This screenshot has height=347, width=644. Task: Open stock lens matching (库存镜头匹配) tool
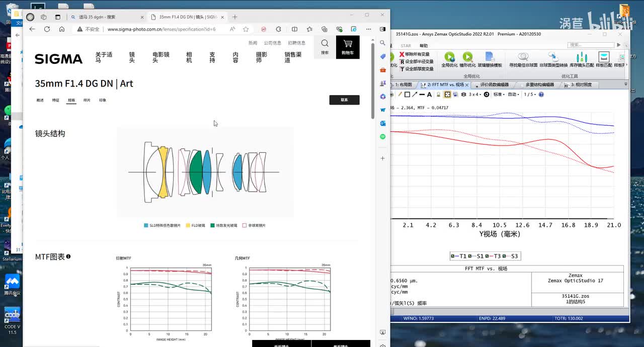(582, 58)
